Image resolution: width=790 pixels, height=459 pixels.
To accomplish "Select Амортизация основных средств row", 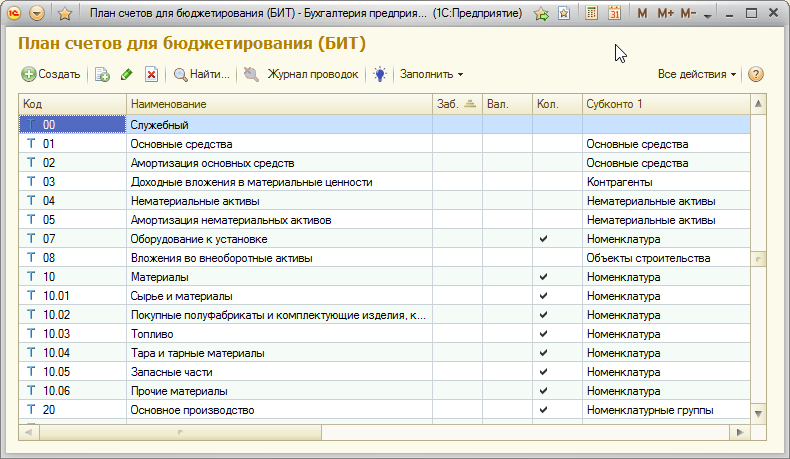I will [x=384, y=163].
